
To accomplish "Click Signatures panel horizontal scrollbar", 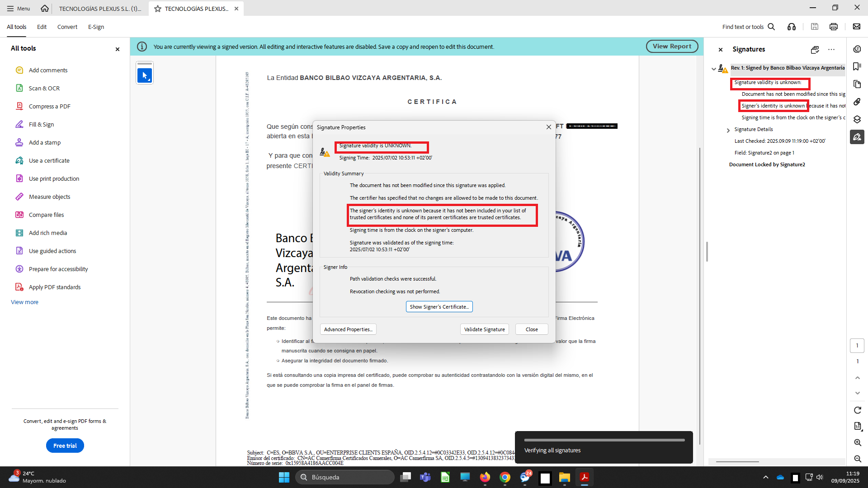I will tap(737, 461).
